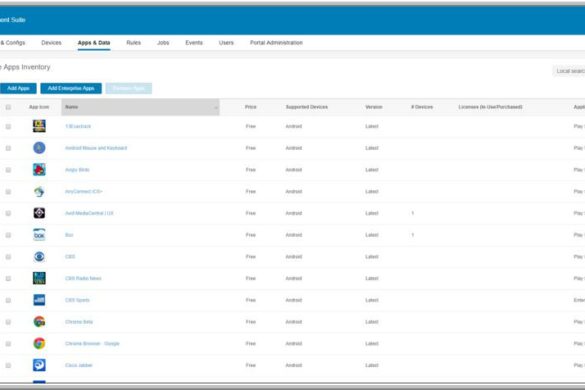The width and height of the screenshot is (585, 390).
Task: Click the Local search field
Action: 569,71
